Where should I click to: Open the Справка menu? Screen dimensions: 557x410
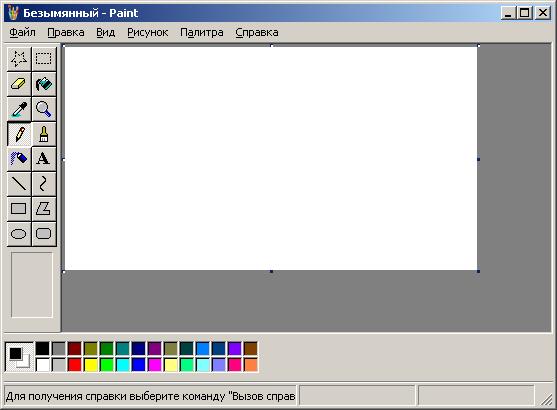pos(257,32)
